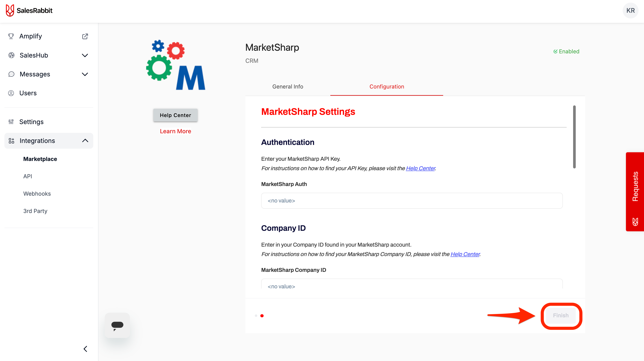The image size is (644, 361).
Task: Click the Learn More link
Action: [x=175, y=131]
